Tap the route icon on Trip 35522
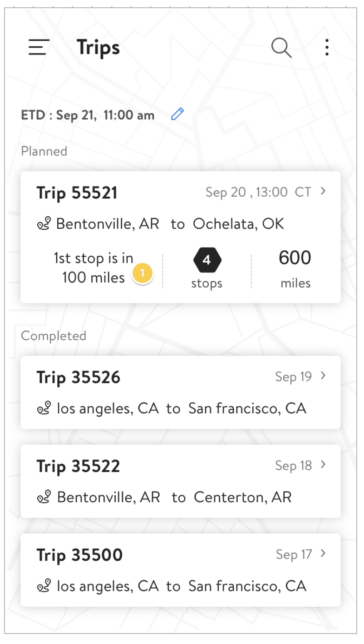Image resolution: width=364 pixels, height=644 pixels. (x=44, y=497)
